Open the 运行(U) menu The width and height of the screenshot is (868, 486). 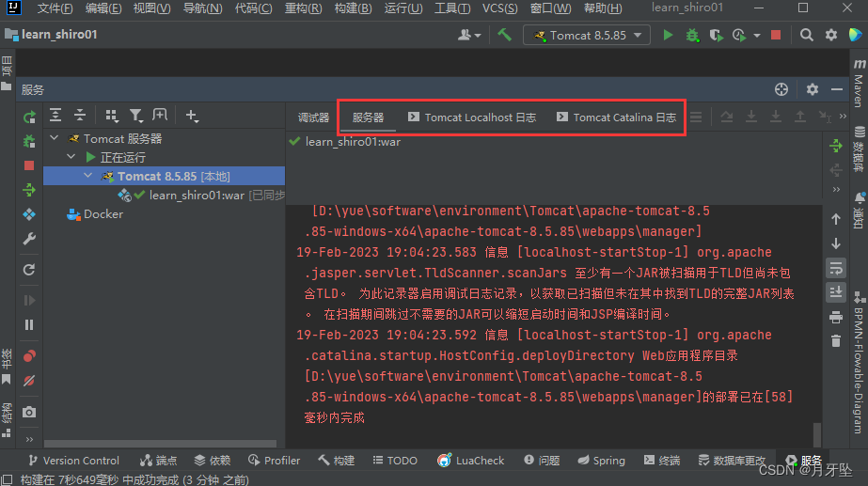tap(403, 8)
